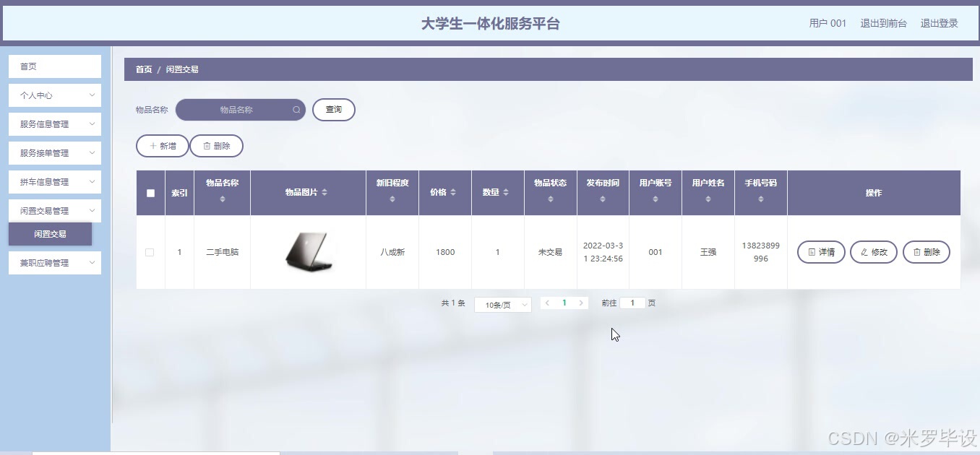Sort by 价格 column arrows
This screenshot has width=980, height=455.
pyautogui.click(x=453, y=192)
